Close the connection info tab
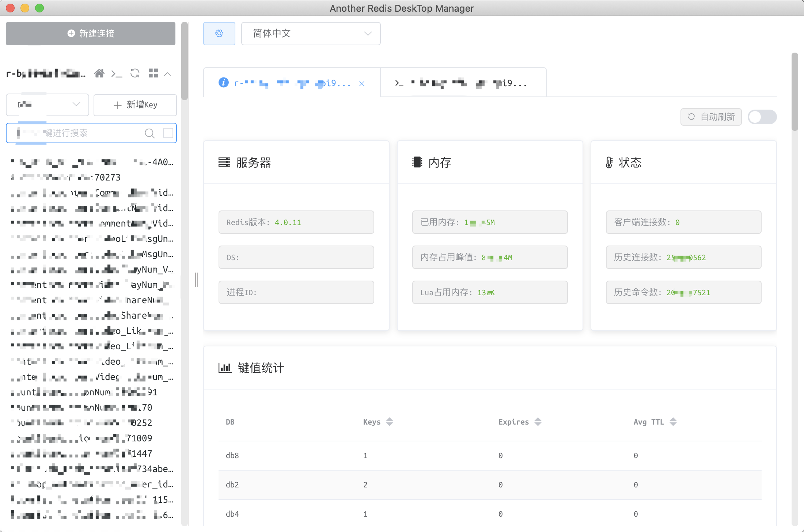Image resolution: width=804 pixels, height=532 pixels. (362, 84)
